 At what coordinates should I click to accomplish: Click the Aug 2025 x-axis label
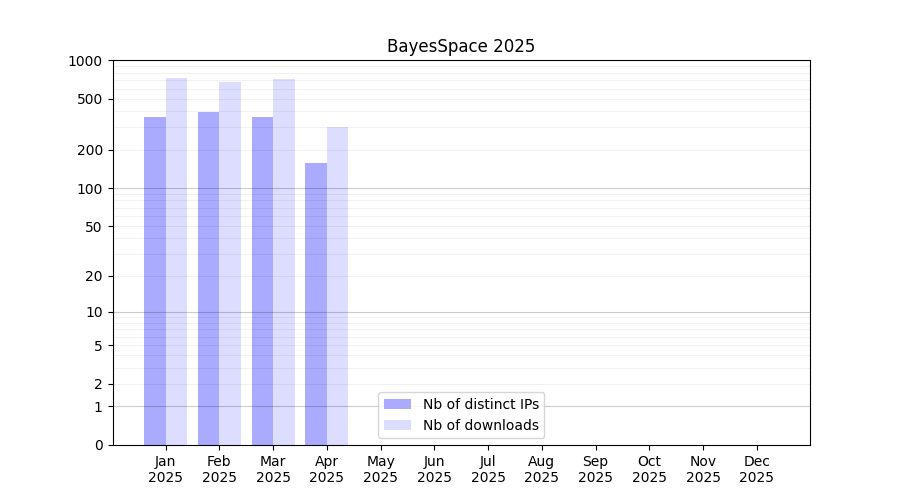pos(541,469)
